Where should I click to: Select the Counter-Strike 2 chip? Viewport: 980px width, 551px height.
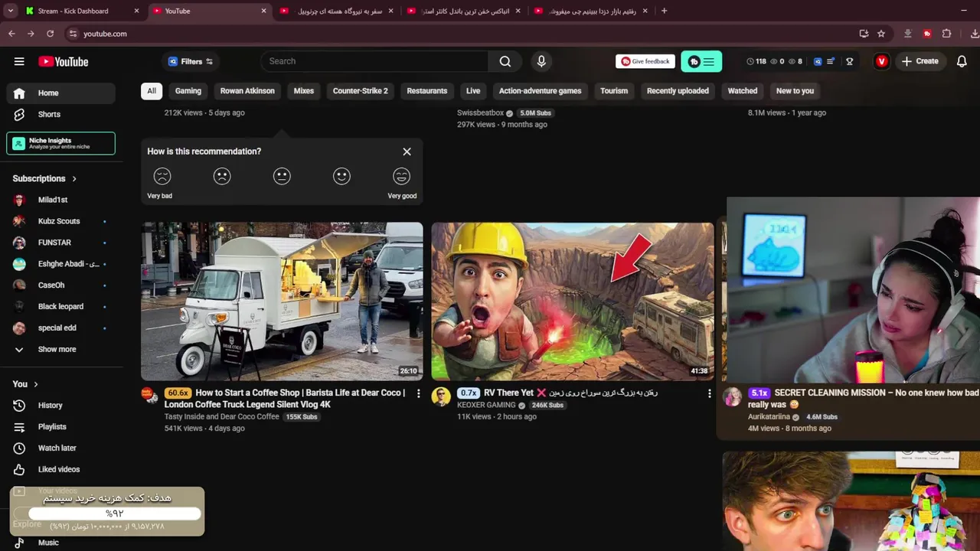click(360, 91)
